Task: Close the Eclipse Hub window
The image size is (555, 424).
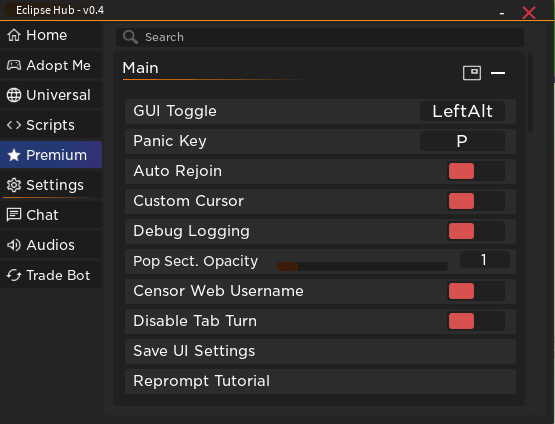Action: pos(529,13)
